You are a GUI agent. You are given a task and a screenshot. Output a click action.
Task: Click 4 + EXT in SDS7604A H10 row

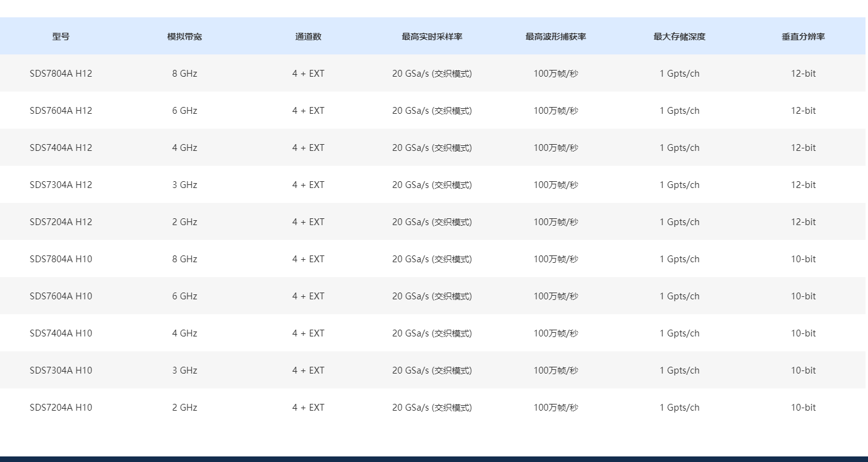pyautogui.click(x=308, y=296)
